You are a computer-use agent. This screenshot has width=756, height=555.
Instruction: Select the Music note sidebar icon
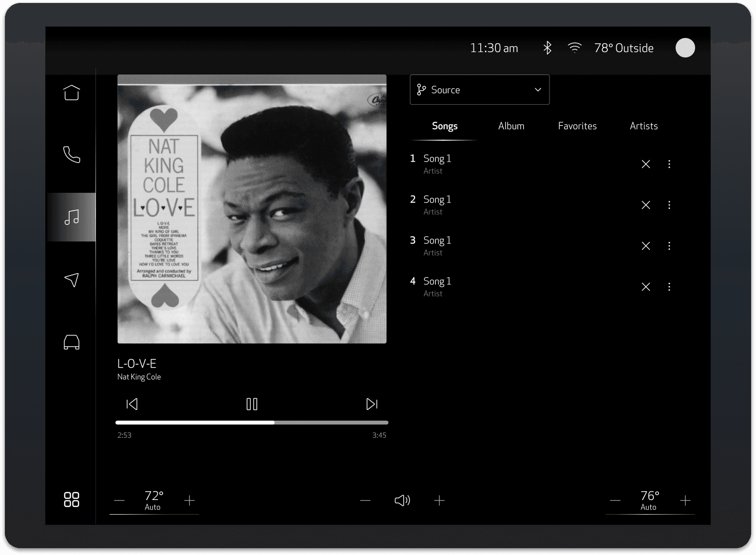point(72,217)
